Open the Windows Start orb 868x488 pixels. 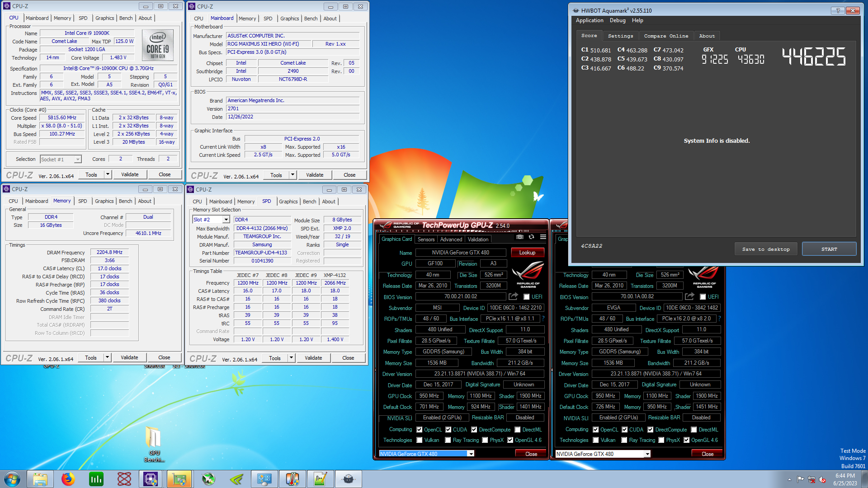(x=12, y=479)
